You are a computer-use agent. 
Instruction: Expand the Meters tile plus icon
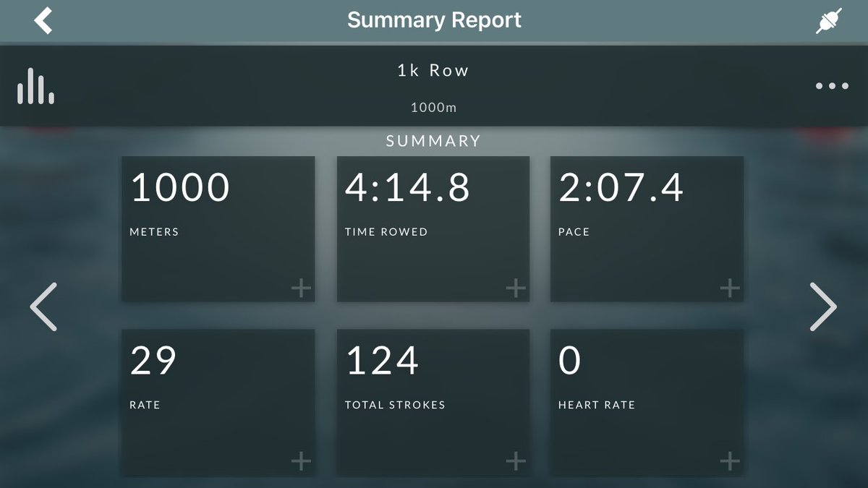(301, 289)
